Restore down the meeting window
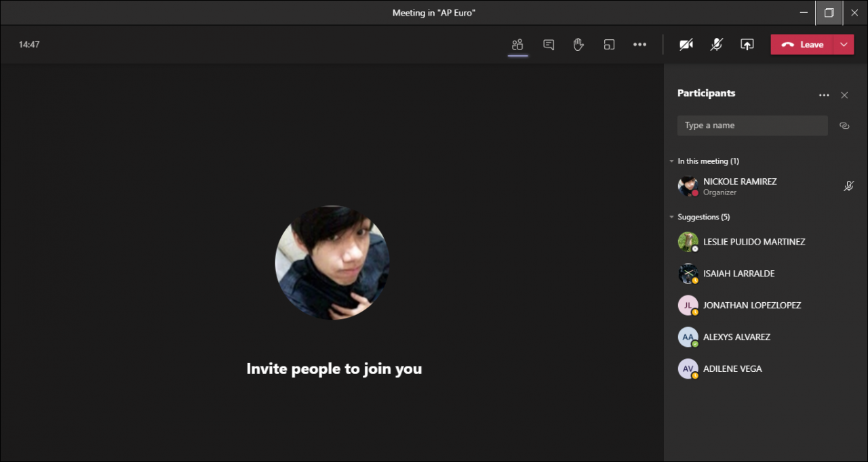The width and height of the screenshot is (868, 462). click(829, 12)
